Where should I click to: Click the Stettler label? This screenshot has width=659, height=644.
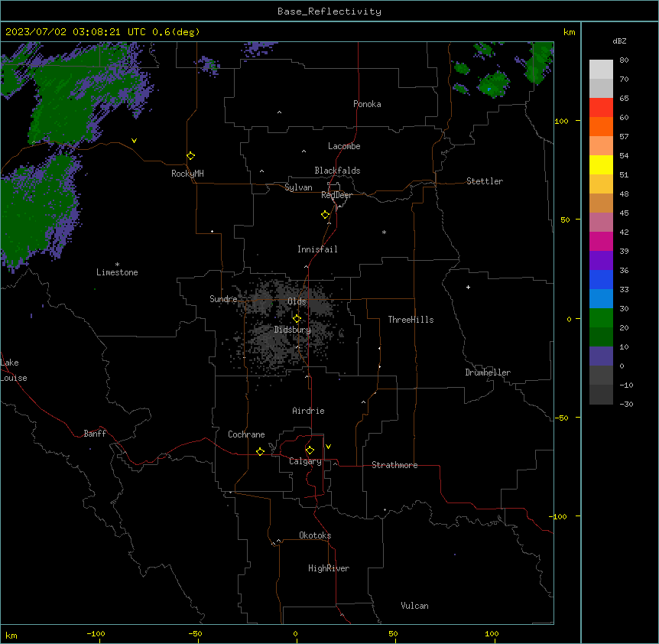click(x=485, y=181)
